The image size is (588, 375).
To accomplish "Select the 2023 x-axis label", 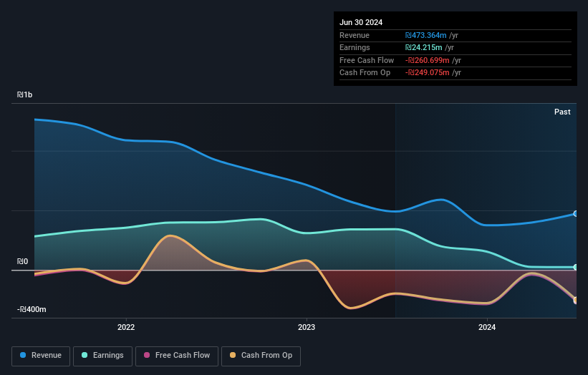I will (307, 328).
